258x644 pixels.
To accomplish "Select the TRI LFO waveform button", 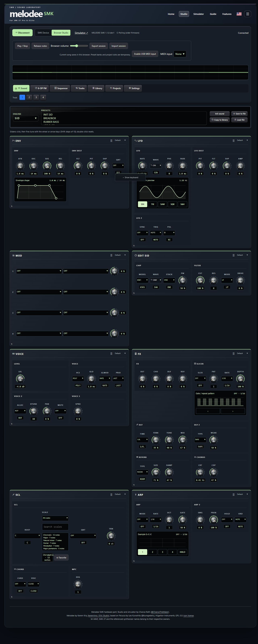I will coord(152,204).
